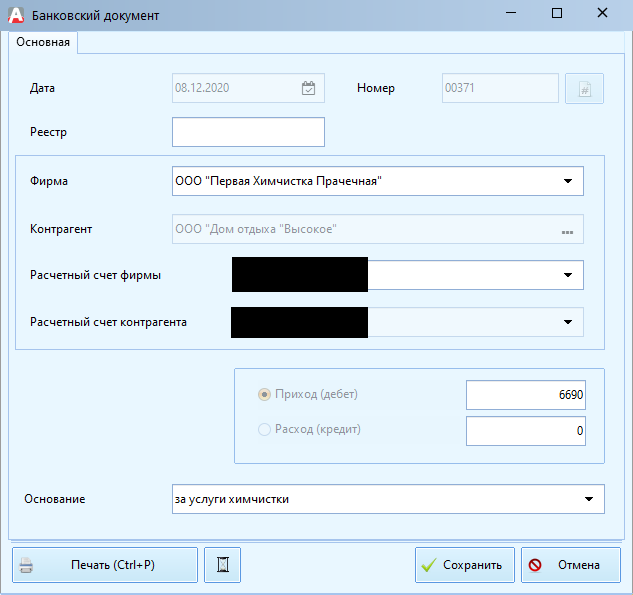Switch to the Основная tab
This screenshot has width=633, height=595.
click(44, 42)
